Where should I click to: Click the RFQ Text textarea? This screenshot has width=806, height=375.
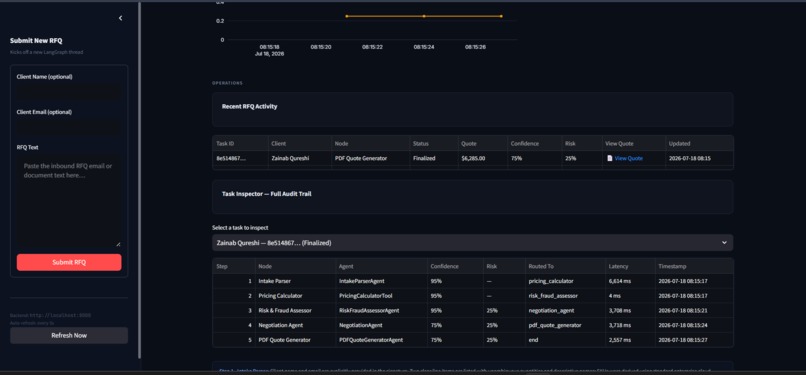click(x=69, y=200)
